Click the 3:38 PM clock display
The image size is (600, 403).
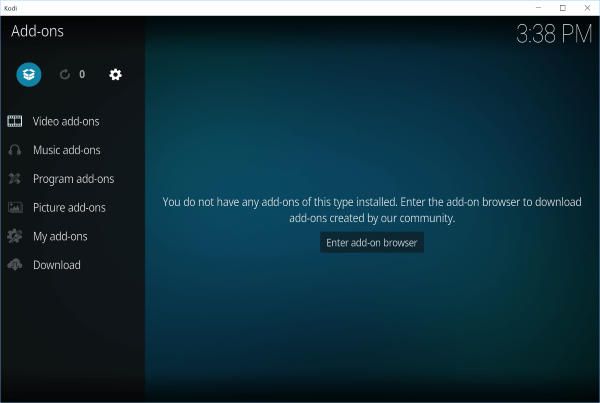pyautogui.click(x=553, y=34)
